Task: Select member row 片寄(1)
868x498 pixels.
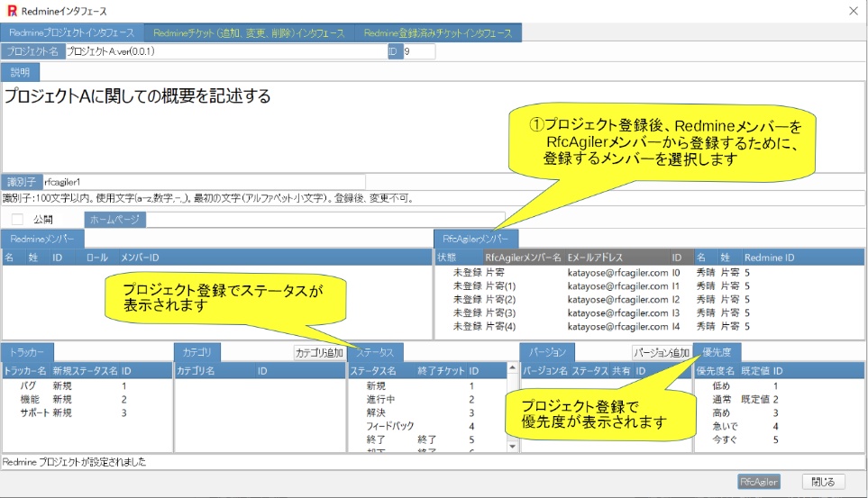Action: (x=649, y=286)
